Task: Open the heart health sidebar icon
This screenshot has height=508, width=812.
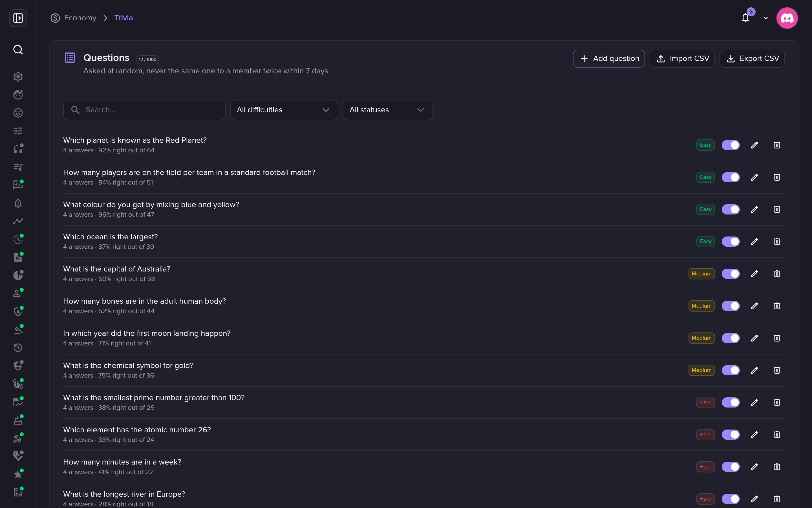Action: [x=18, y=456]
